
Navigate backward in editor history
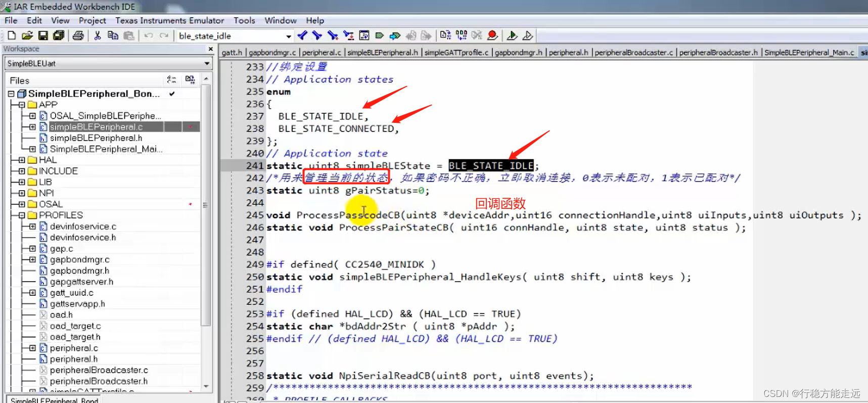[411, 35]
